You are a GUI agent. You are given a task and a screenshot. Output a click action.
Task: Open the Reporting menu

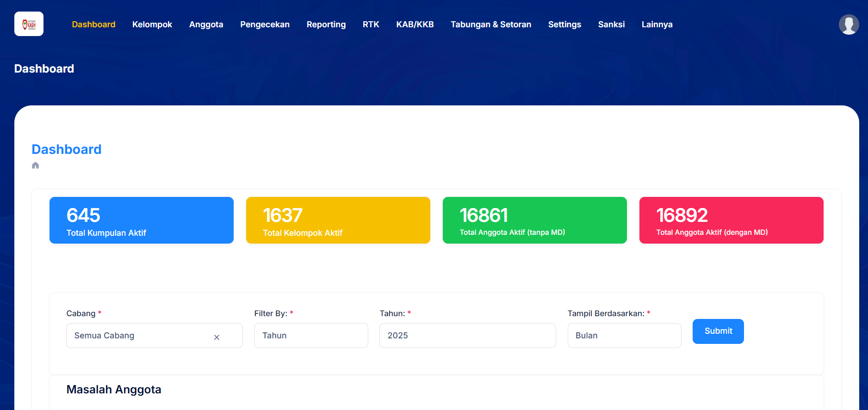326,24
